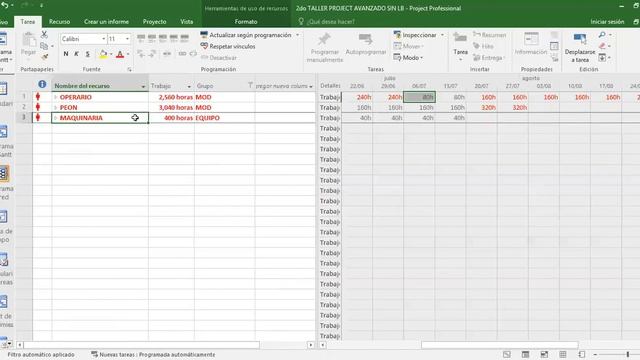Image resolution: width=640 pixels, height=360 pixels.
Task: Click Iniciar sesión
Action: pyautogui.click(x=607, y=22)
